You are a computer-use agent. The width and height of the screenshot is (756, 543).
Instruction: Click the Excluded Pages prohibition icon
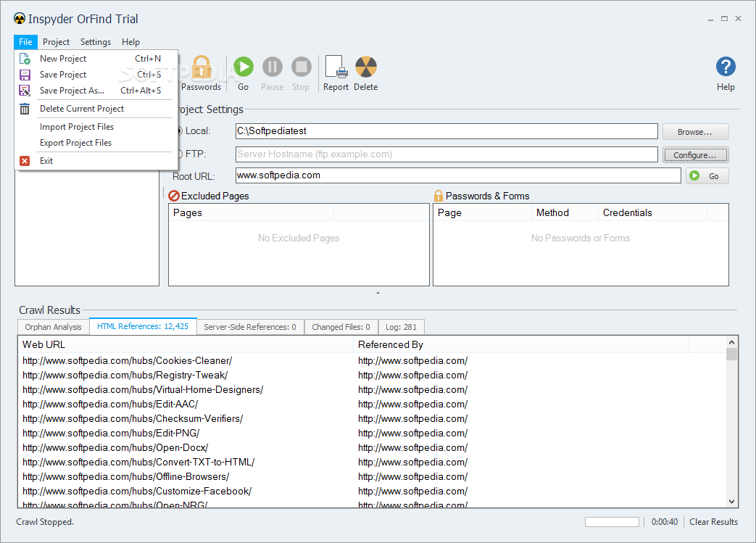[174, 196]
